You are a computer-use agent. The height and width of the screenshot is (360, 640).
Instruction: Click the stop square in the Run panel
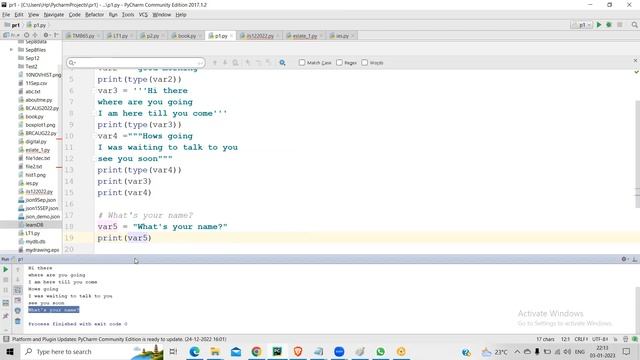tap(6, 280)
